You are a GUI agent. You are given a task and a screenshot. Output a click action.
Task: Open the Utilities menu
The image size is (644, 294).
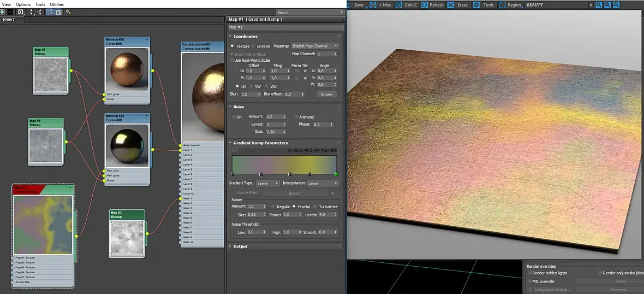[57, 4]
